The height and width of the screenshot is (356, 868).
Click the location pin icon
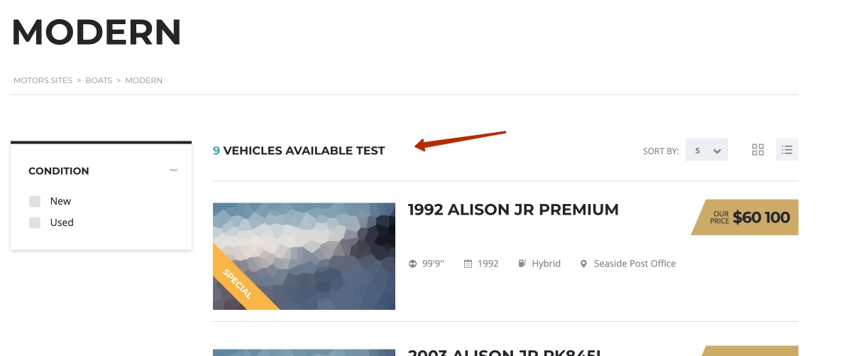(x=584, y=264)
